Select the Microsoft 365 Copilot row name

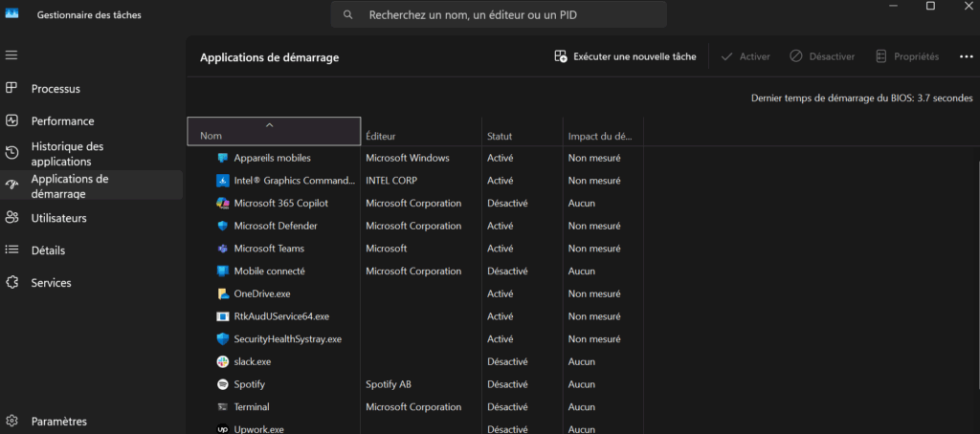click(x=280, y=203)
